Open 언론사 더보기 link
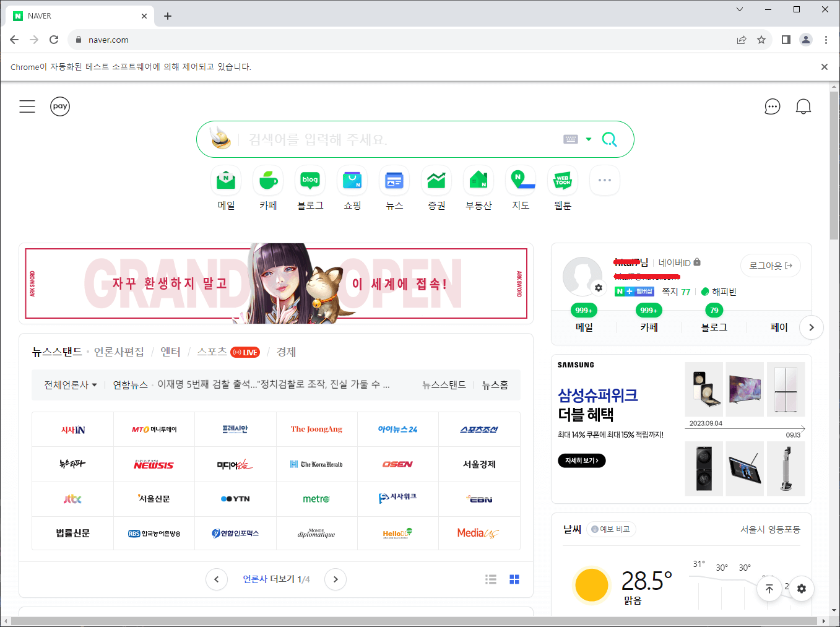Viewport: 840px width, 627px height. [276, 579]
